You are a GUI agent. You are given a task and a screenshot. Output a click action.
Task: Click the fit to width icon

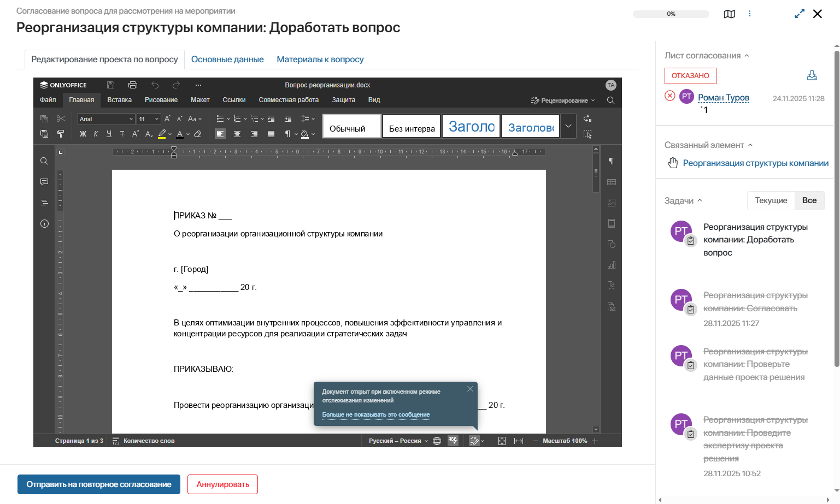point(519,441)
